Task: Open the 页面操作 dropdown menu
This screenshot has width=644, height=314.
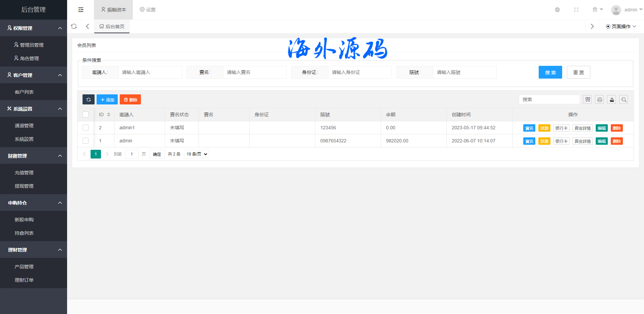Action: pos(621,27)
